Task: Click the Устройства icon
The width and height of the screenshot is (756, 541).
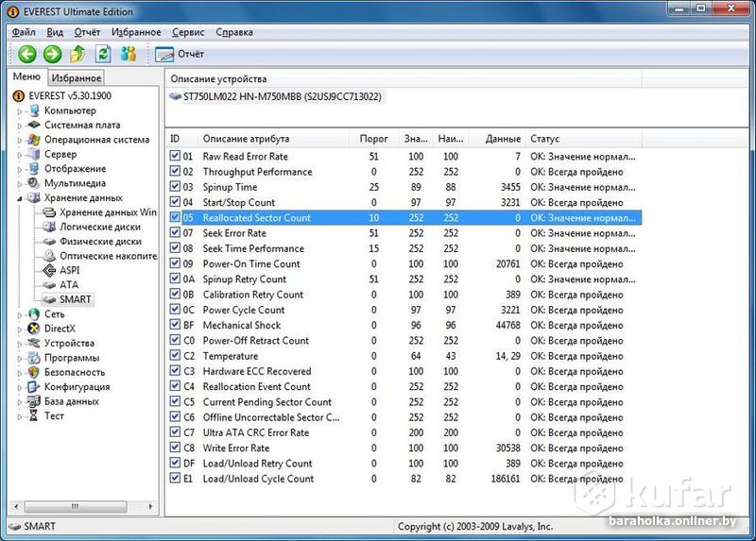Action: (34, 343)
